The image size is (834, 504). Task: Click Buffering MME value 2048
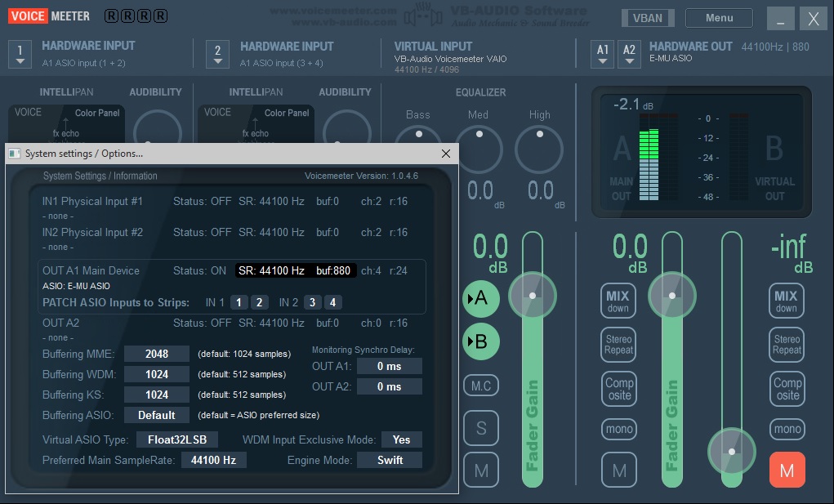coord(156,354)
